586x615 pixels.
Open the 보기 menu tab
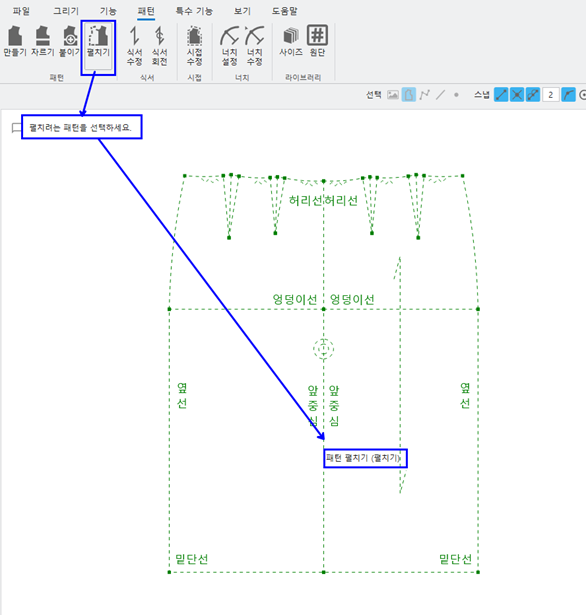tap(242, 11)
